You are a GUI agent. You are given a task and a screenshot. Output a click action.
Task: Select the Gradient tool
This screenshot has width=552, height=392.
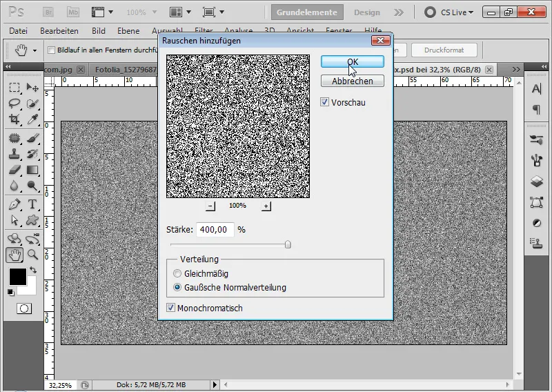tap(32, 170)
